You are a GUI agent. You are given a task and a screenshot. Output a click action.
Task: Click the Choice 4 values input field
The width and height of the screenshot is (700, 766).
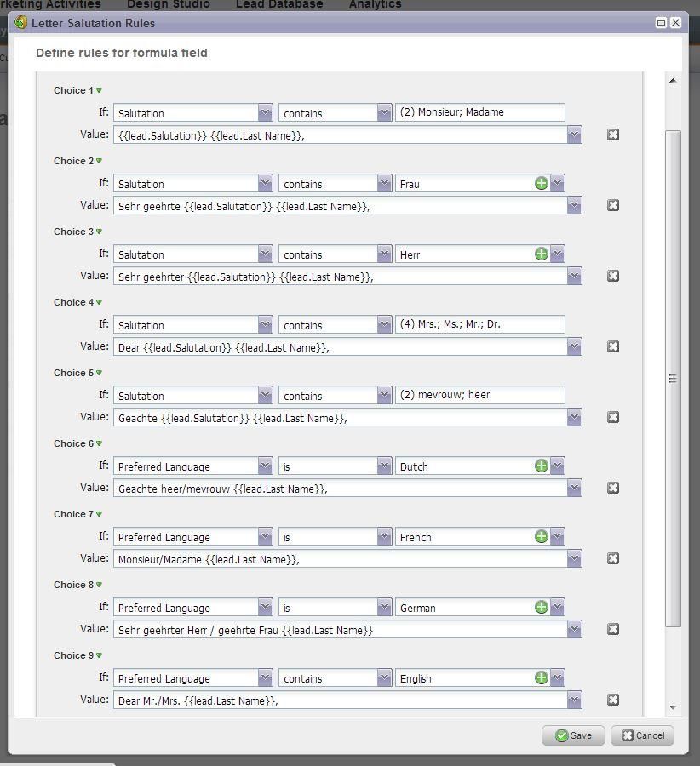pos(479,325)
